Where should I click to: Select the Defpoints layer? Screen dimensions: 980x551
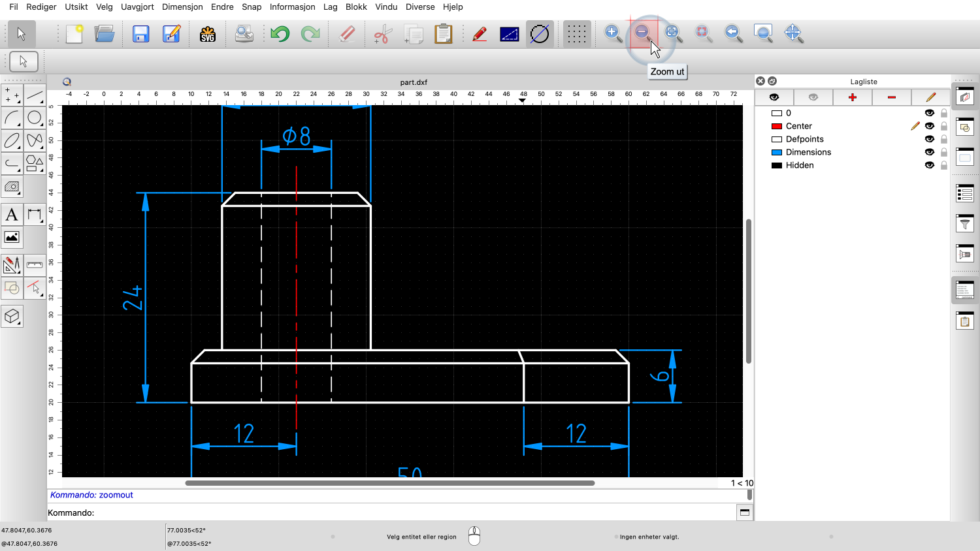click(x=804, y=139)
